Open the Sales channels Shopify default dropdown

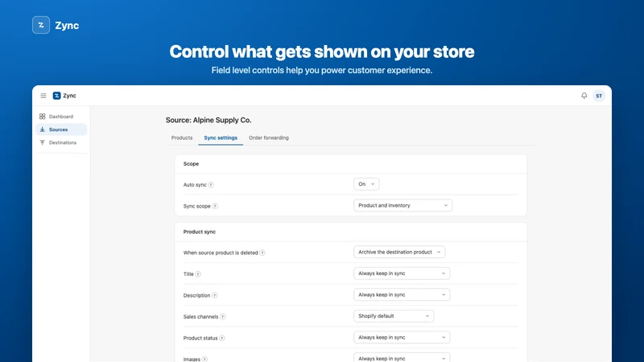[394, 316]
